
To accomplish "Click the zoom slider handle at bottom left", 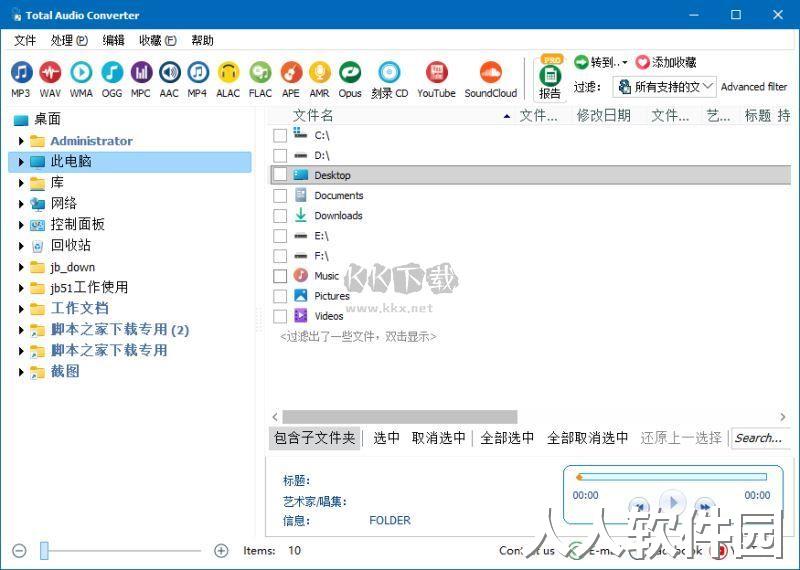I will pos(44,551).
